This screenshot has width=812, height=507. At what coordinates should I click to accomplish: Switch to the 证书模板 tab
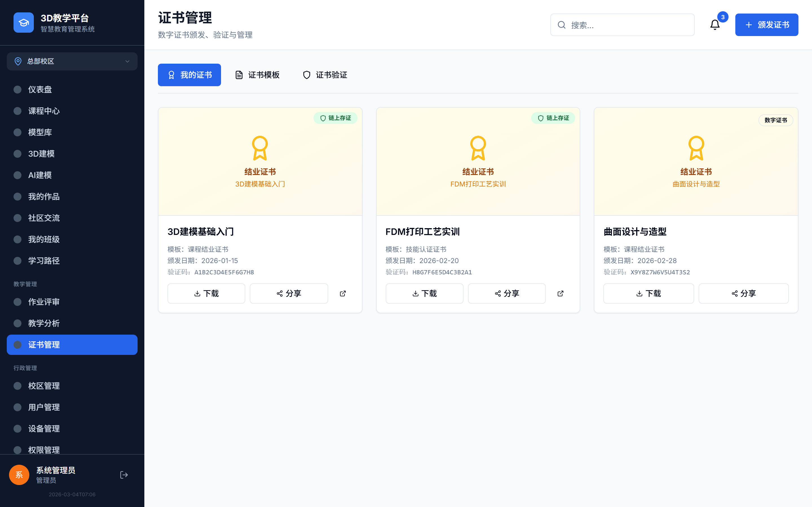click(258, 75)
